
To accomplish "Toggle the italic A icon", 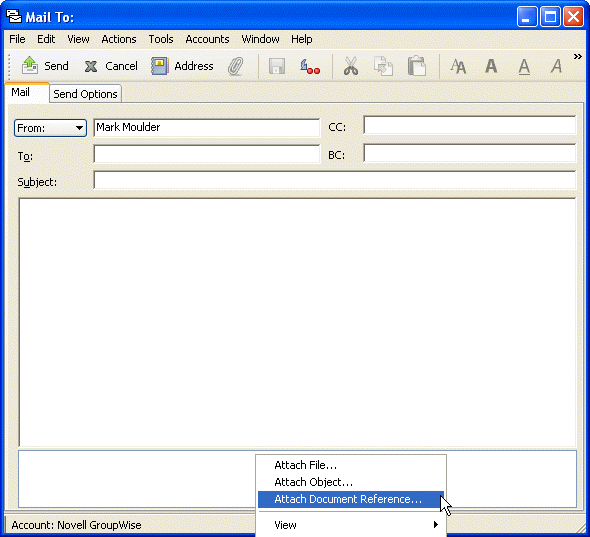I will [557, 66].
